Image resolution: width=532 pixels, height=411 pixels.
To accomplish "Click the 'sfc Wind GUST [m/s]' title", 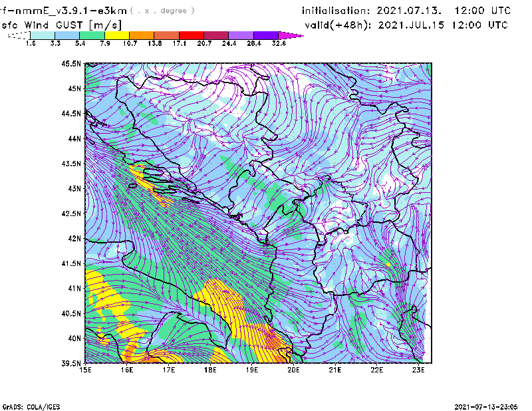I will pyautogui.click(x=61, y=25).
